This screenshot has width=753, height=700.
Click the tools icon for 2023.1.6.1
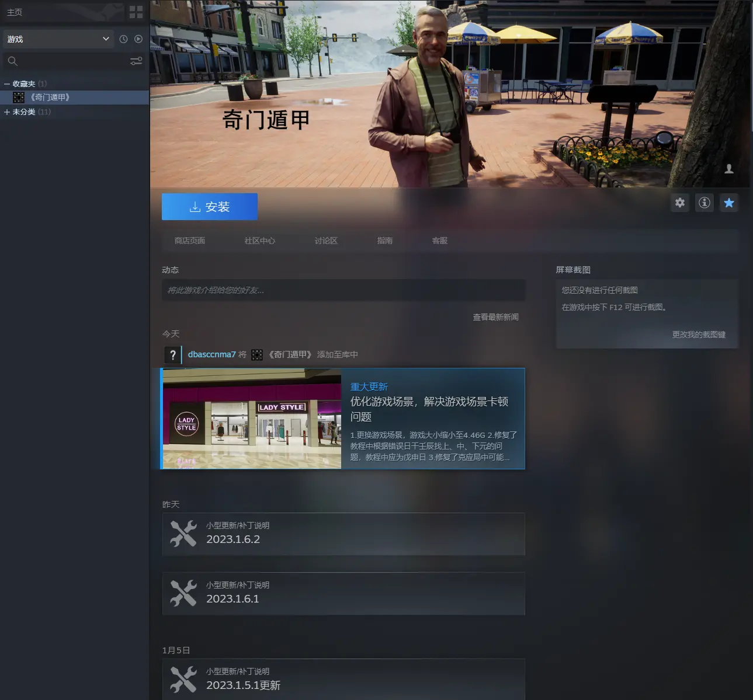click(183, 593)
